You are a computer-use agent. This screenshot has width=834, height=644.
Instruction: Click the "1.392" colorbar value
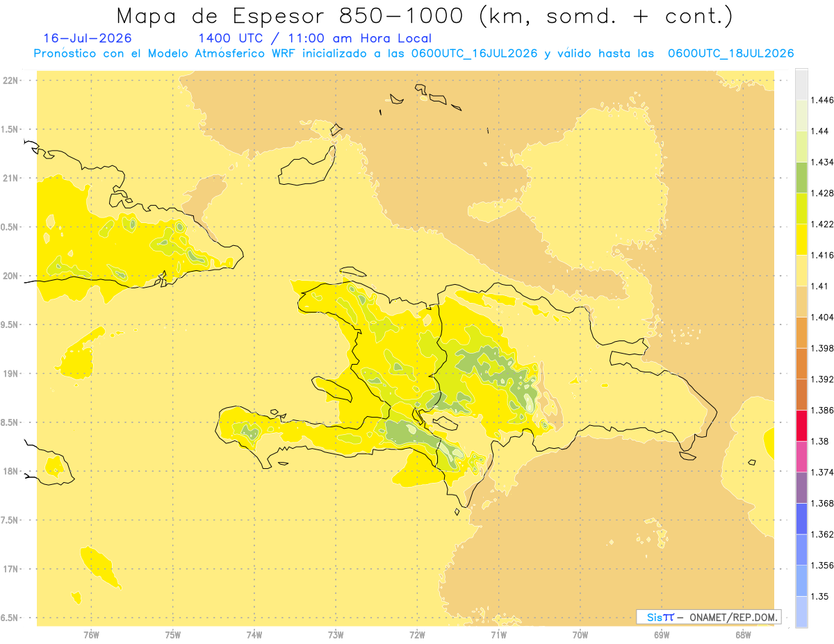[x=823, y=379]
